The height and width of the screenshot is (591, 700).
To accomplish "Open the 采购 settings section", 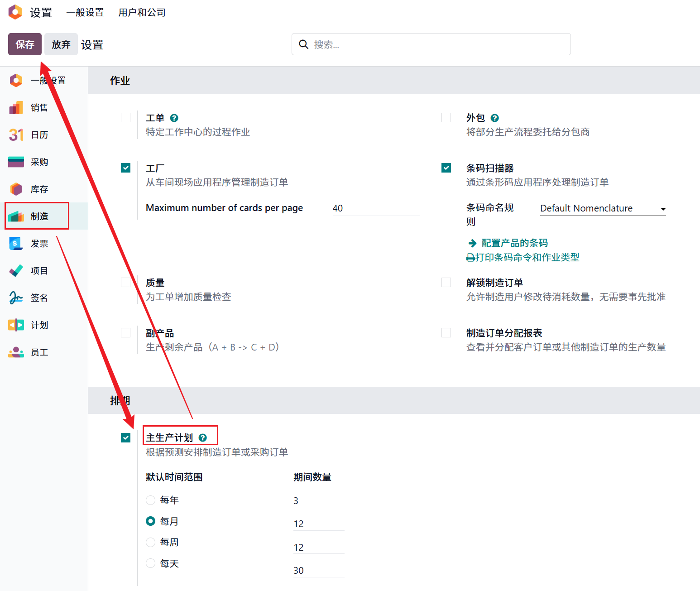I will coord(39,162).
